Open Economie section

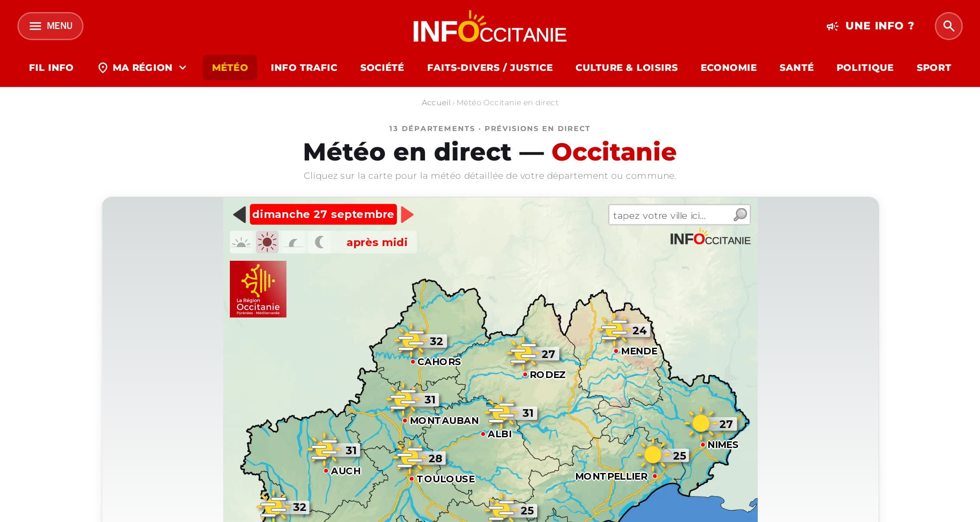coord(728,68)
